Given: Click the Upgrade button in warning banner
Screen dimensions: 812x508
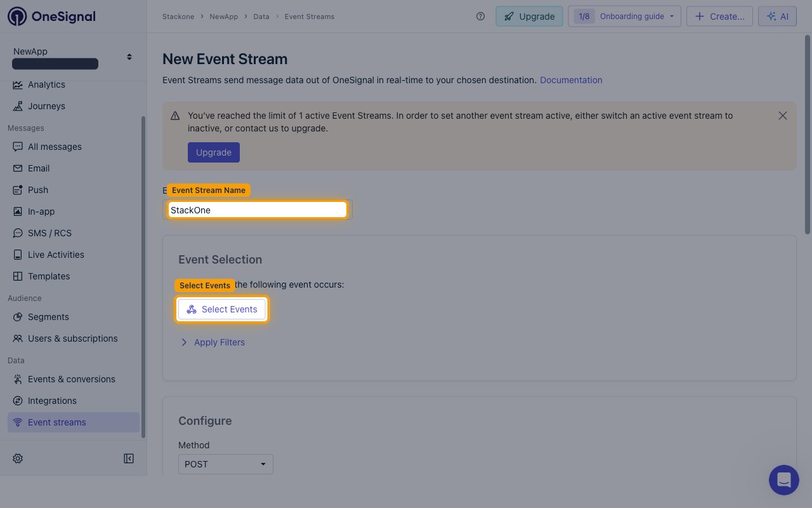Looking at the screenshot, I should pos(214,152).
